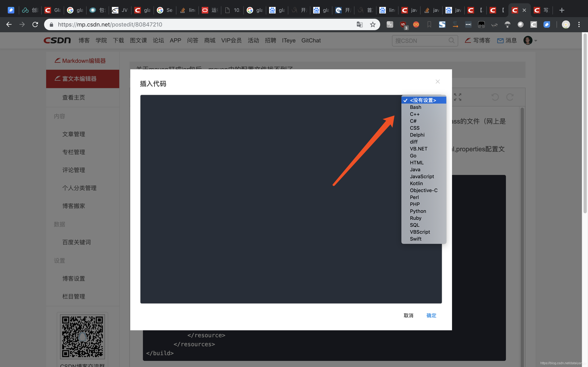
Task: Select SQL from the language list
Action: pos(414,225)
